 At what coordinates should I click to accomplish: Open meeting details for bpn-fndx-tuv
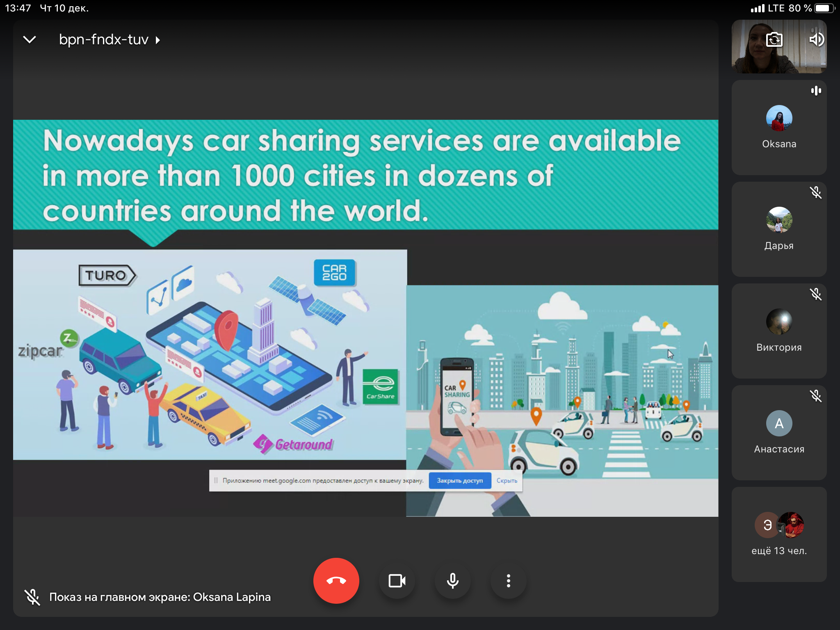(109, 40)
